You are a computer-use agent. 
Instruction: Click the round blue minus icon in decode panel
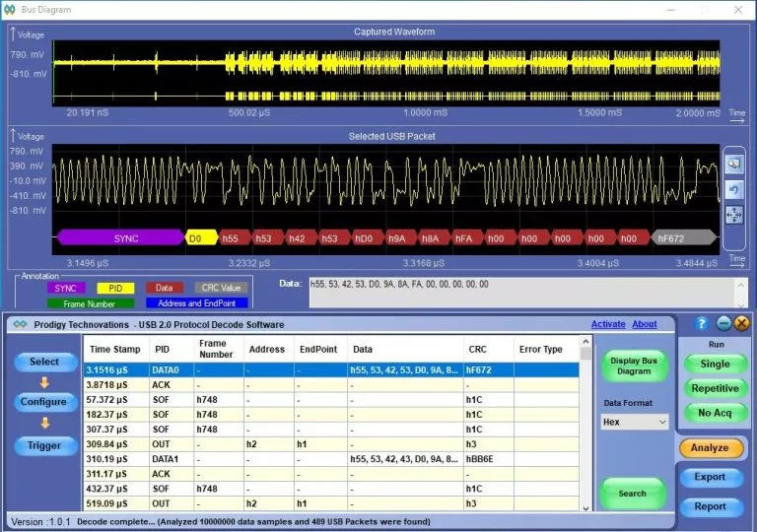click(x=723, y=323)
